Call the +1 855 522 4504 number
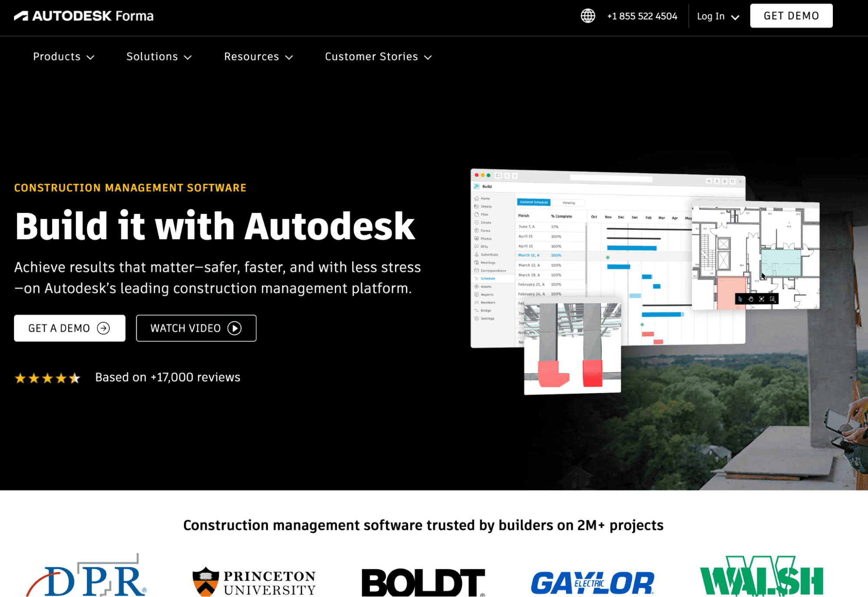Image resolution: width=868 pixels, height=597 pixels. pos(642,16)
